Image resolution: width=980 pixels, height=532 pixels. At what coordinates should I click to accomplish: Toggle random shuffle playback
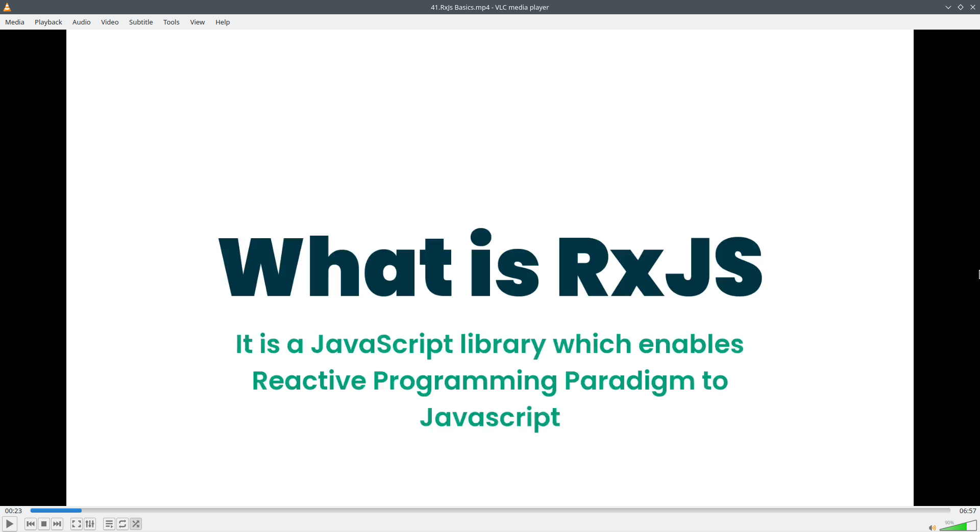[x=136, y=524]
